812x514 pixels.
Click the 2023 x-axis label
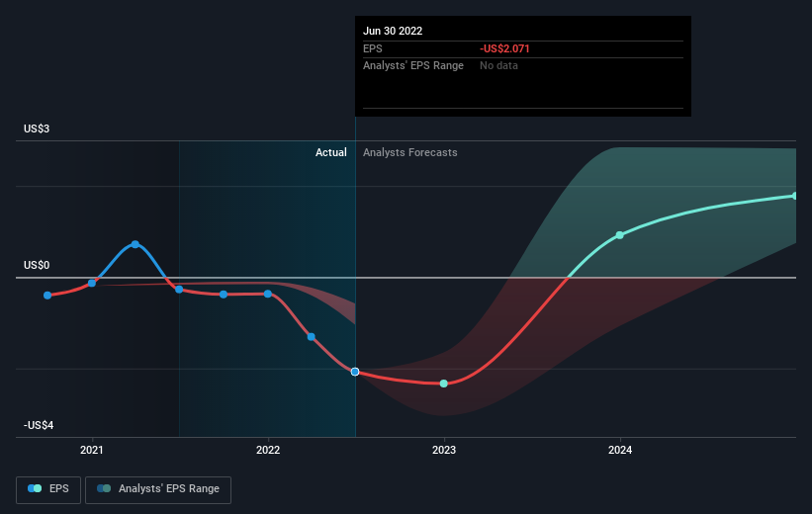[444, 450]
